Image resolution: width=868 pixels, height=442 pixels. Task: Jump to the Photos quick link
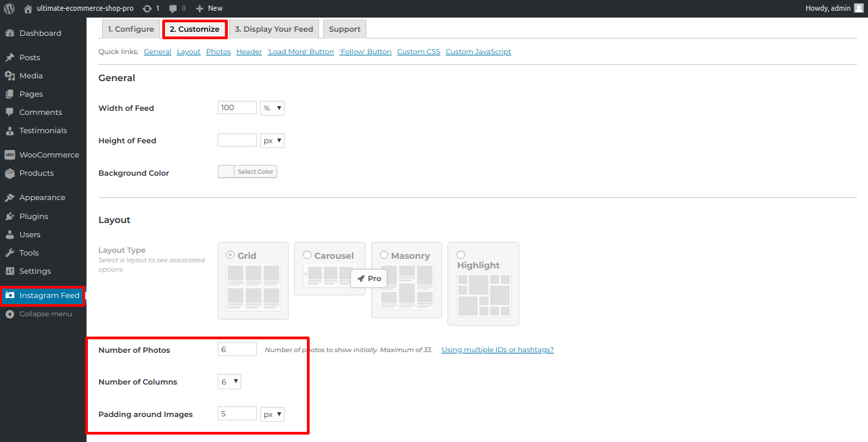click(x=218, y=51)
